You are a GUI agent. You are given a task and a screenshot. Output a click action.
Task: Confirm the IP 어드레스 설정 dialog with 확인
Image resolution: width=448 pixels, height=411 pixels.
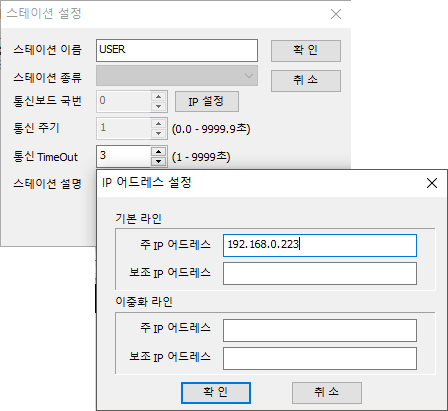(216, 393)
